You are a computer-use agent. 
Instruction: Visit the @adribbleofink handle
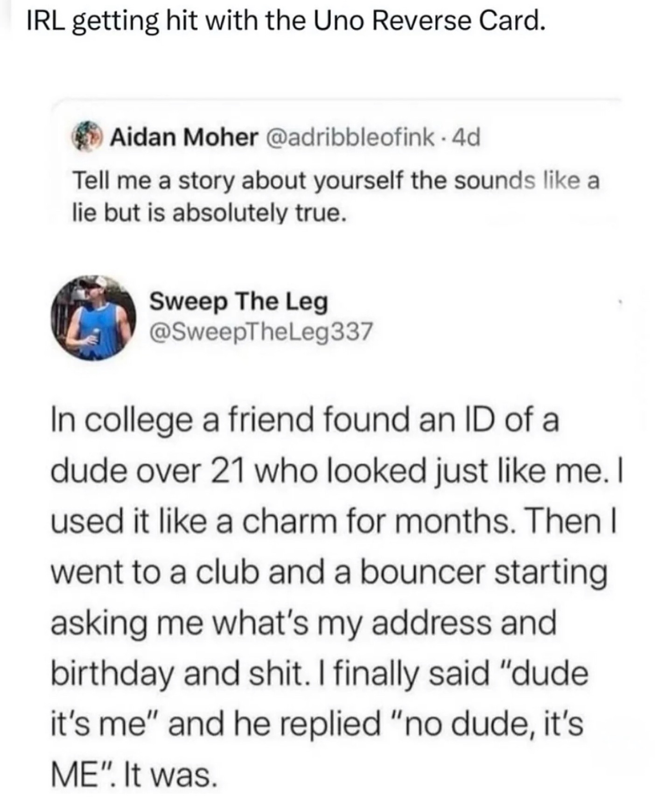[x=348, y=138]
